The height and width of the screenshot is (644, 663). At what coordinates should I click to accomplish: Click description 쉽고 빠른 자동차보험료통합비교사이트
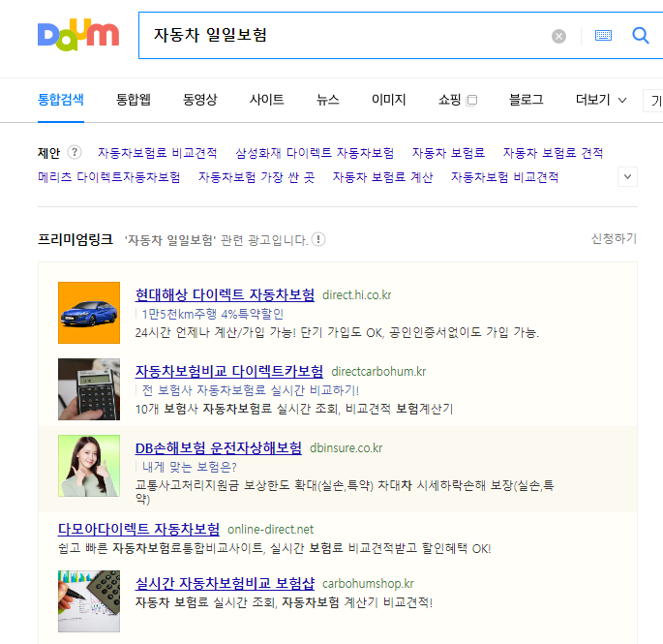[274, 548]
